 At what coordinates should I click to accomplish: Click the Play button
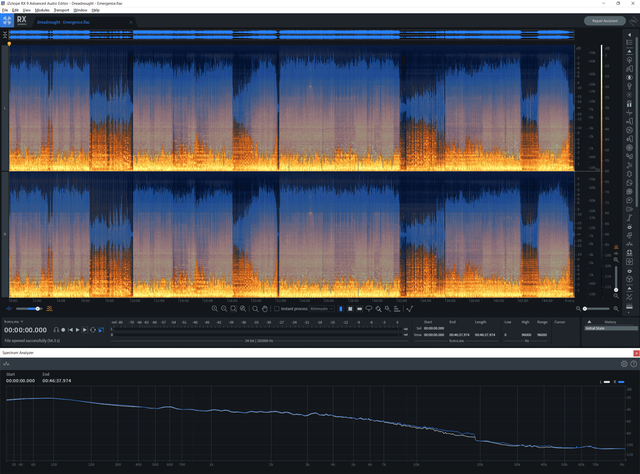click(78, 330)
